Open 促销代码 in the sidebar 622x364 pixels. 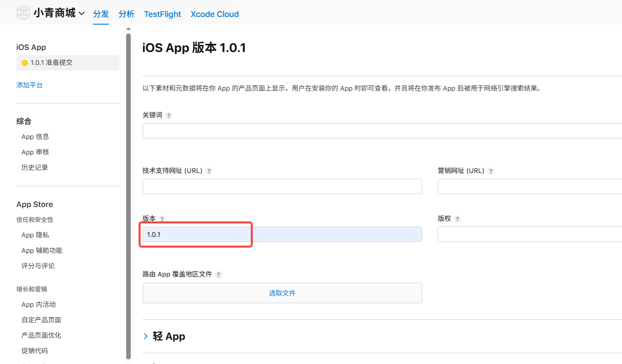tap(34, 351)
